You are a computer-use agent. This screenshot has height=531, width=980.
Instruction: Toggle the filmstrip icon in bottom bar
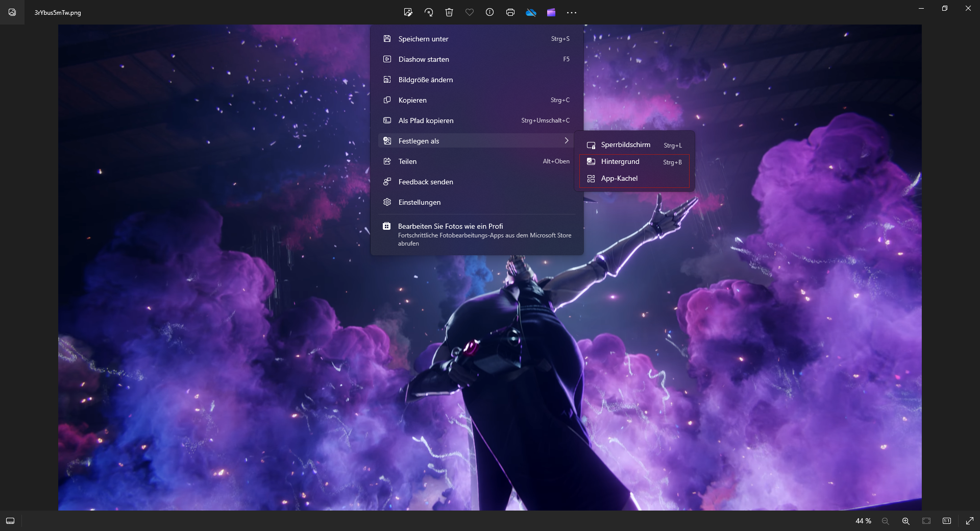pos(10,521)
